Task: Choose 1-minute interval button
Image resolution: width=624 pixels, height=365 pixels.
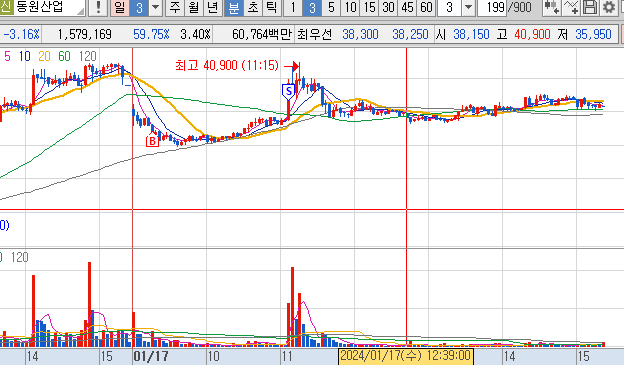Action: click(x=293, y=7)
